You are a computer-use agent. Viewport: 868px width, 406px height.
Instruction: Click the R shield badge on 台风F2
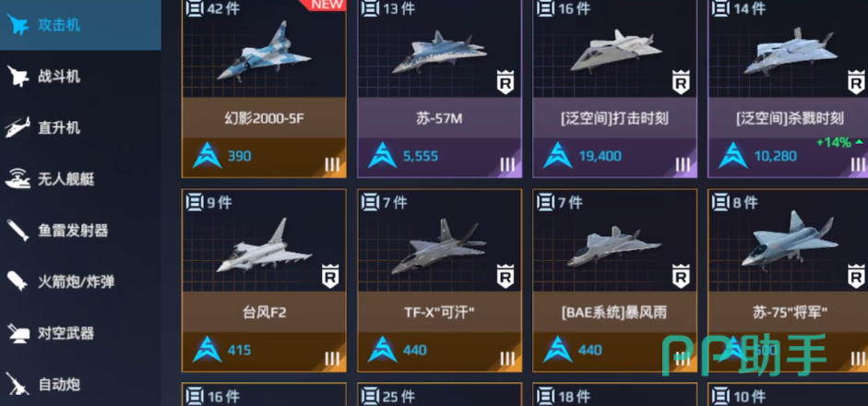(330, 277)
